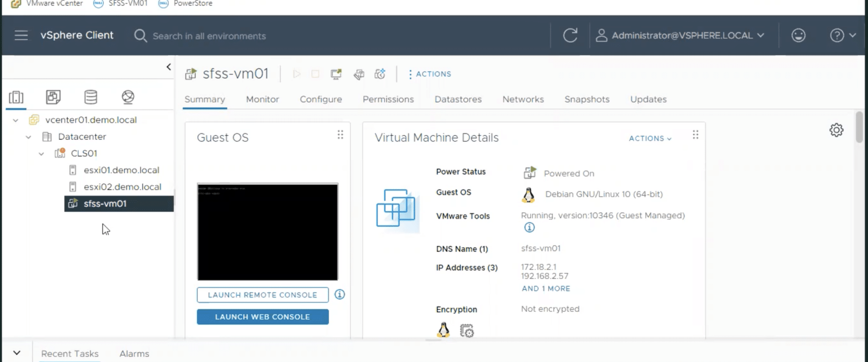
Task: Open the Updates tab
Action: [x=648, y=99]
